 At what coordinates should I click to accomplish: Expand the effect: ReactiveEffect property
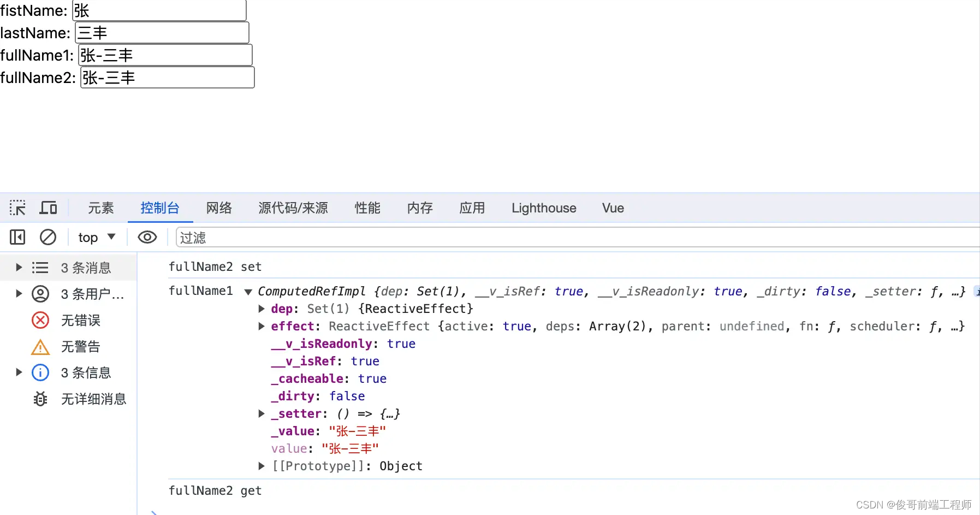[x=262, y=326]
